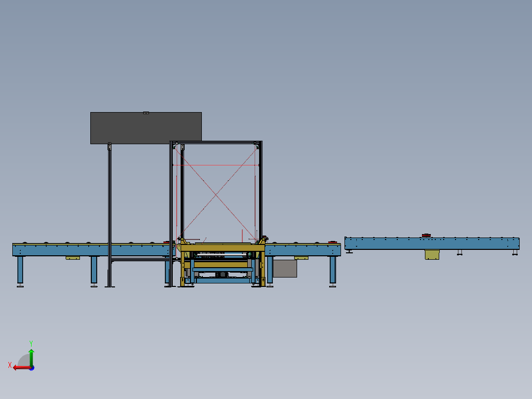The image size is (532, 399).
Task: Select the yellow lift table frame top
Action: 223,247
